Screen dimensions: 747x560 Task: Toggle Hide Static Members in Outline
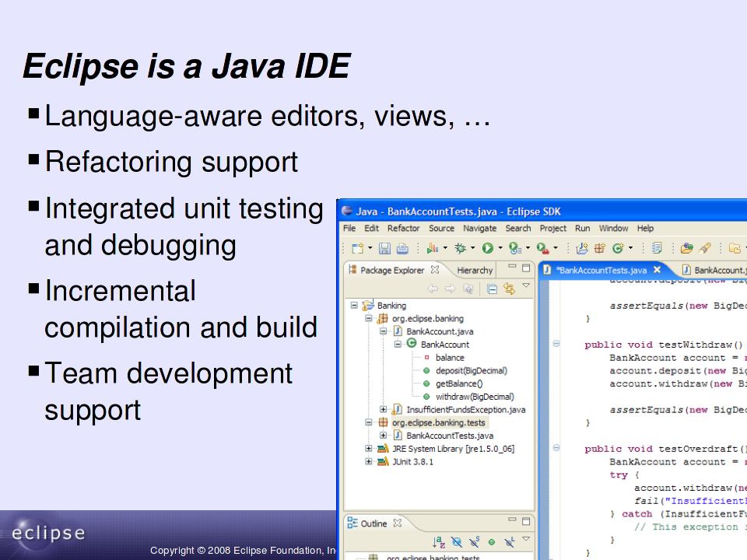tap(474, 542)
